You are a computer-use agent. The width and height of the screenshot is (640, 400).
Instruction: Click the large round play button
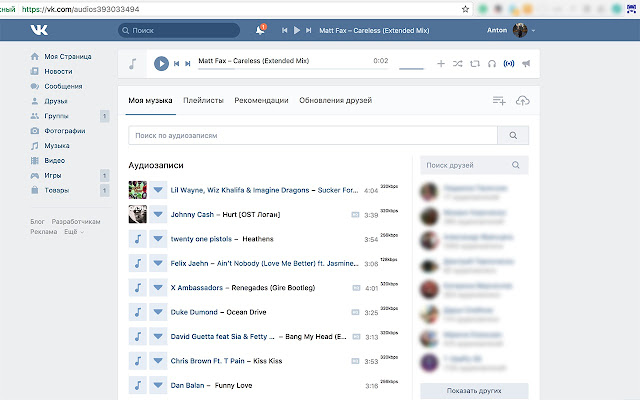coord(161,63)
